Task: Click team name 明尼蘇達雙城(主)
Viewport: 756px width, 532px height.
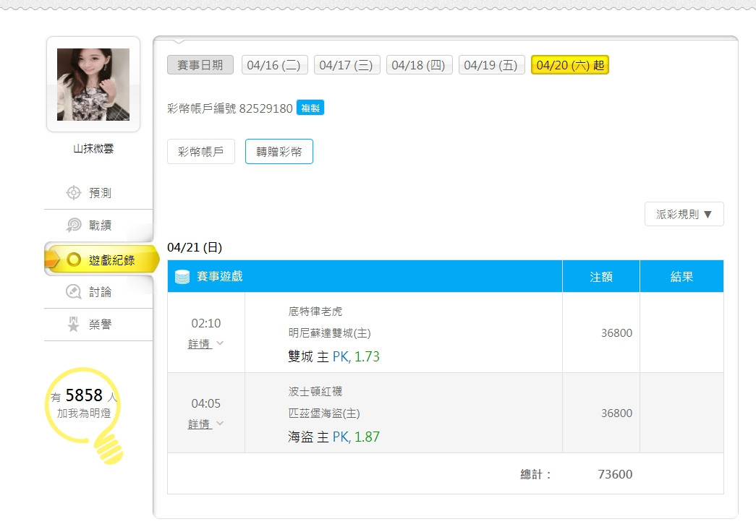Action: [330, 333]
